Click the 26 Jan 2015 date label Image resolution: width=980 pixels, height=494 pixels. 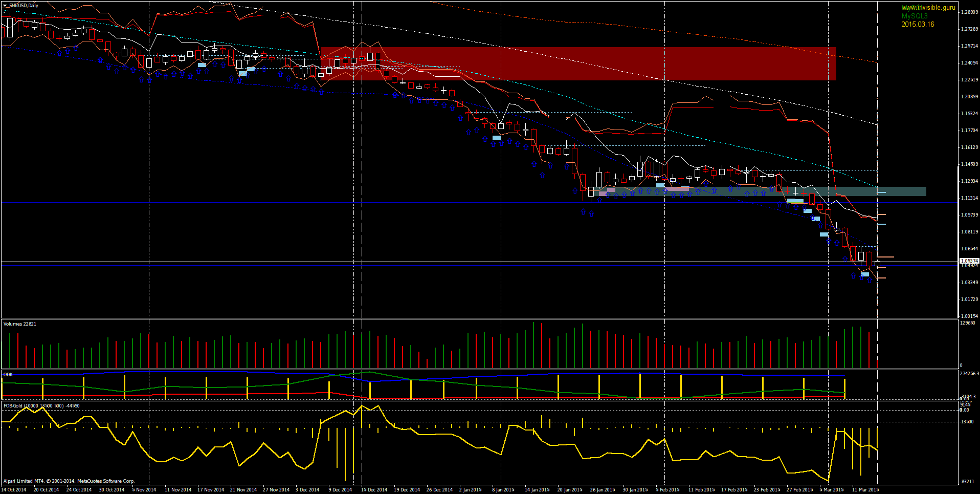pos(603,490)
